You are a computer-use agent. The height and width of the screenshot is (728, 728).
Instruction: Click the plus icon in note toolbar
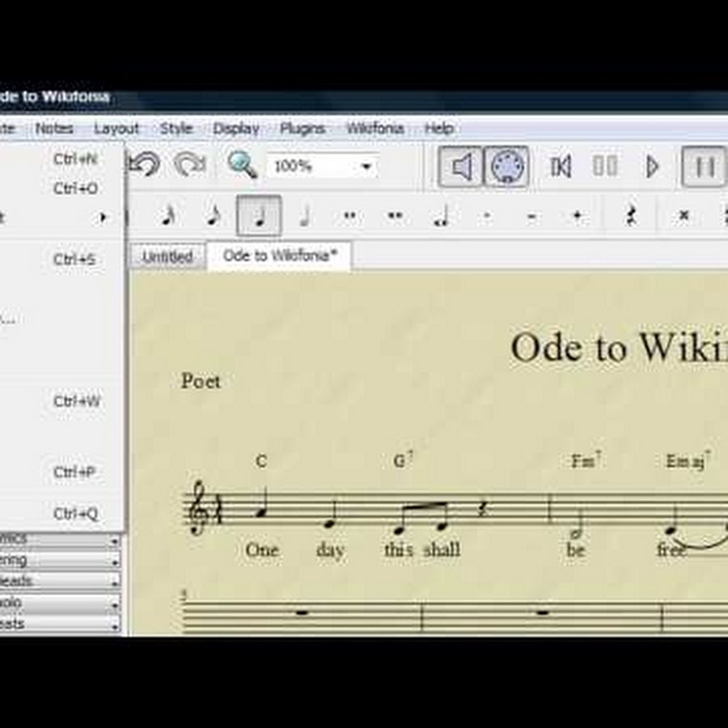(x=578, y=215)
